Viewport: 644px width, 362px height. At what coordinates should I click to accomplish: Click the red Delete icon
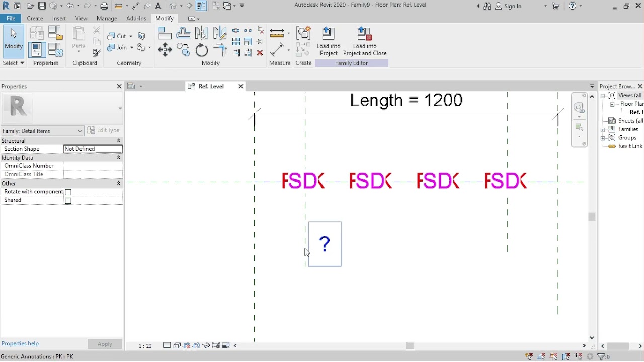click(260, 53)
